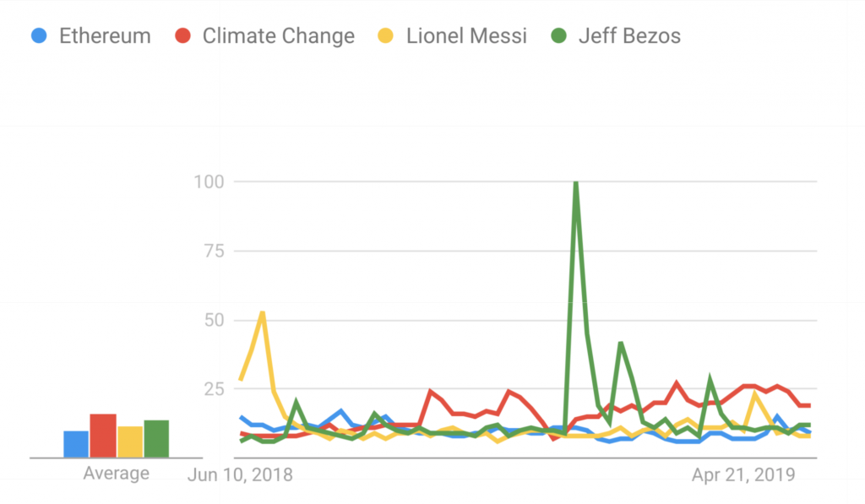Click the Jun 10, 2018 date label
The height and width of the screenshot is (504, 865).
(x=239, y=474)
